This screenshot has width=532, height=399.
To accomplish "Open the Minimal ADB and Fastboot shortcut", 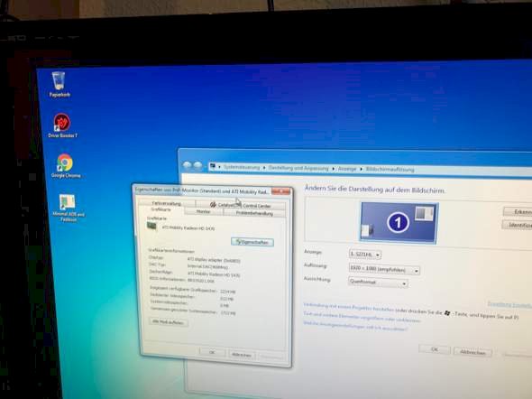I will pyautogui.click(x=68, y=208).
